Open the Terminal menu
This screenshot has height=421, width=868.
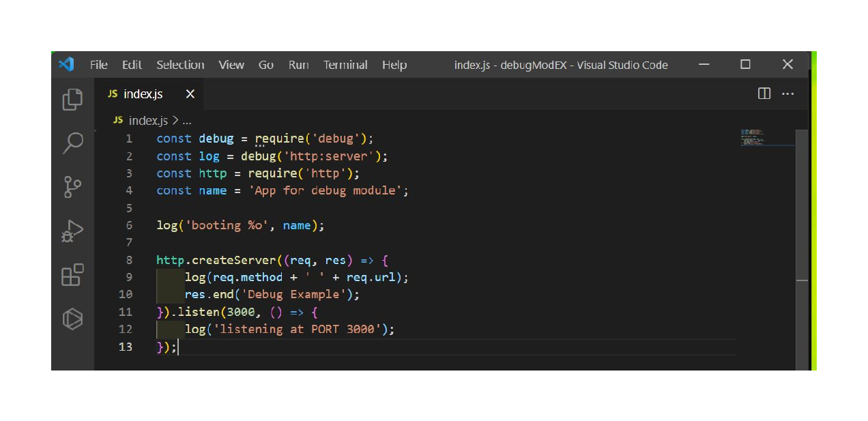click(x=345, y=65)
